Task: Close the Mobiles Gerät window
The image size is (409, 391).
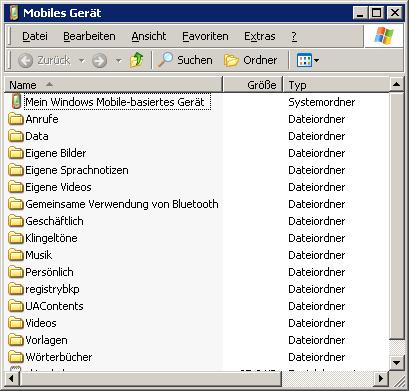Action: tap(395, 13)
